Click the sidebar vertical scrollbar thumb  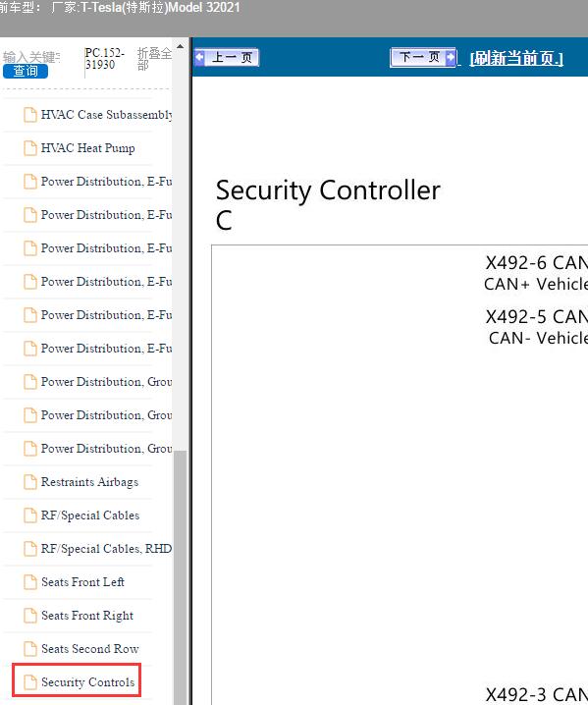181,577
